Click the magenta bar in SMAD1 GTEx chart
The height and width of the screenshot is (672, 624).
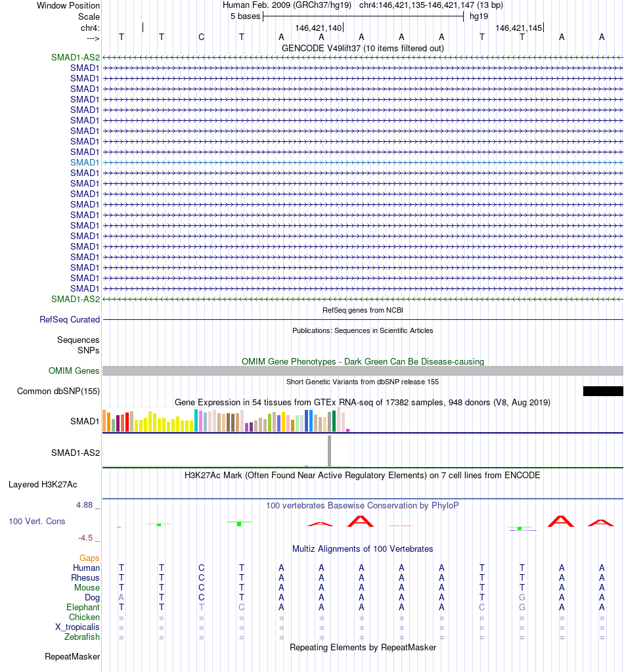[x=348, y=430]
